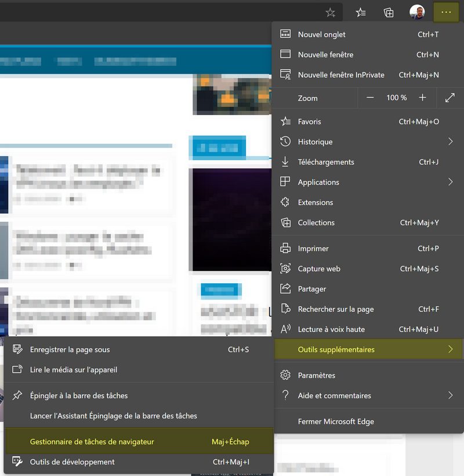Open Extensions menu entry
The image size is (464, 476).
[x=368, y=202]
